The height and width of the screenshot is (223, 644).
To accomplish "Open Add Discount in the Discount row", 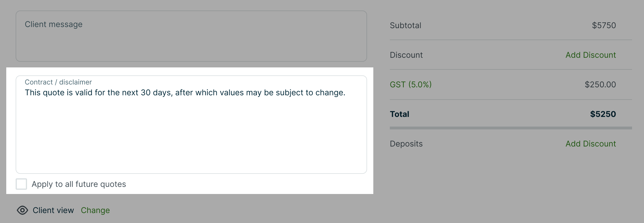I will tap(591, 55).
